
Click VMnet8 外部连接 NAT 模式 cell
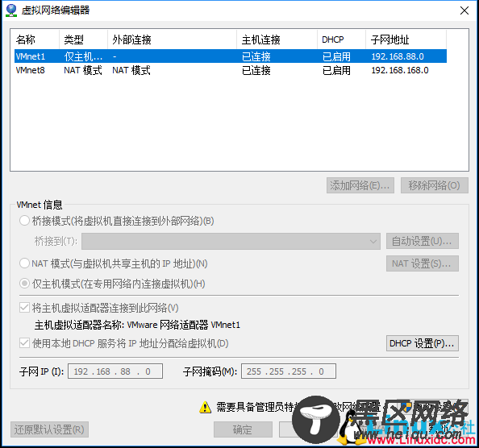(x=131, y=70)
